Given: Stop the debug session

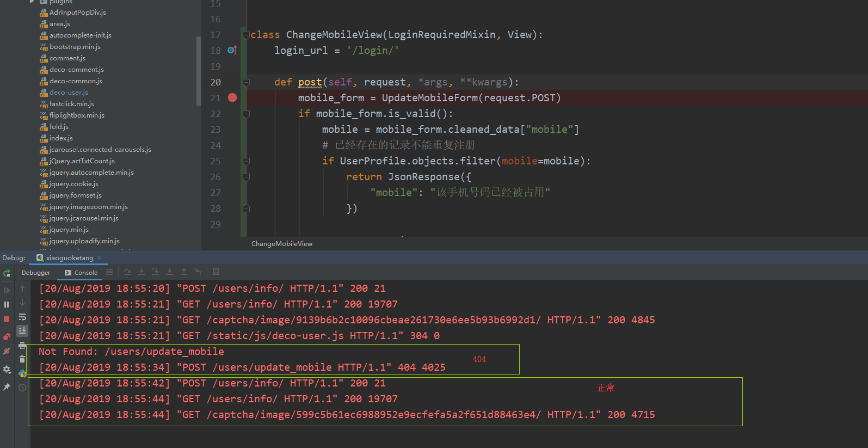Looking at the screenshot, I should coord(7,319).
